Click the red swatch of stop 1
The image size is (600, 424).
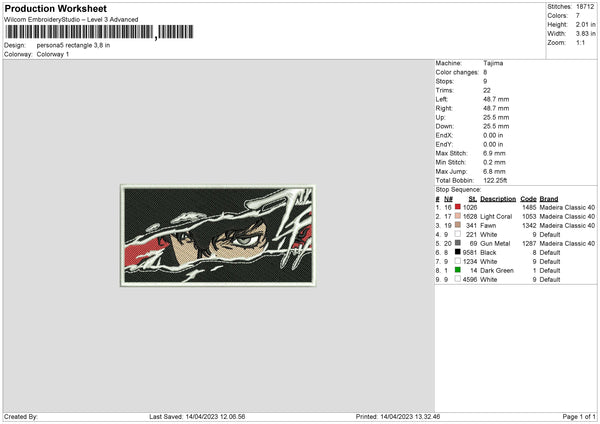[458, 207]
